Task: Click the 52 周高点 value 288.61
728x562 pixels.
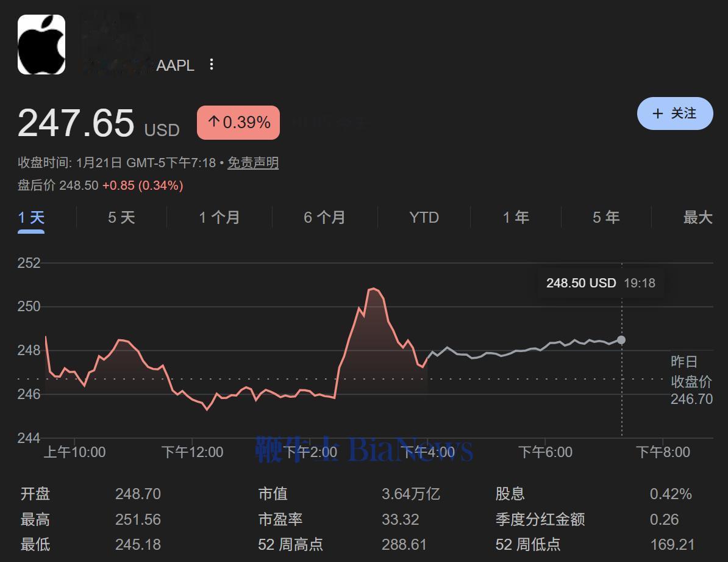Action: click(404, 544)
